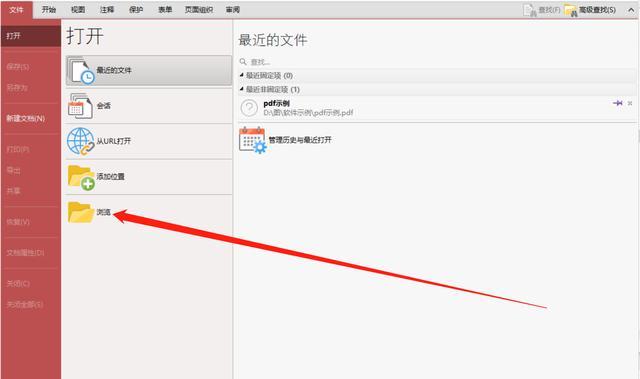Switch to the 开始 tab
This screenshot has width=640, height=379.
click(x=49, y=9)
